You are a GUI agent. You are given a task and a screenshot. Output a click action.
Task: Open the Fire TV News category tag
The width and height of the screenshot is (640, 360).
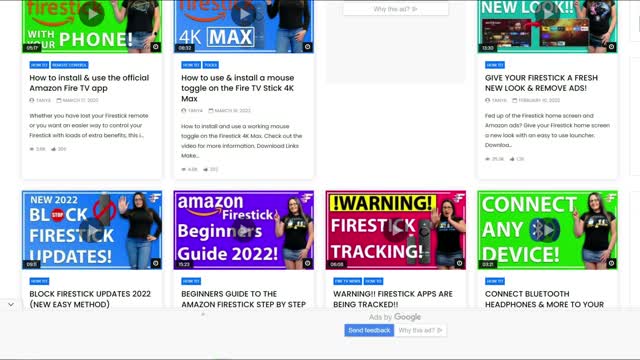coord(347,281)
